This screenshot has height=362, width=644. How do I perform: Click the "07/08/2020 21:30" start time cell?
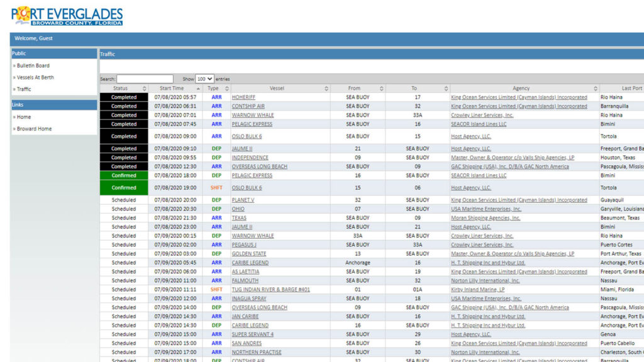click(x=175, y=218)
